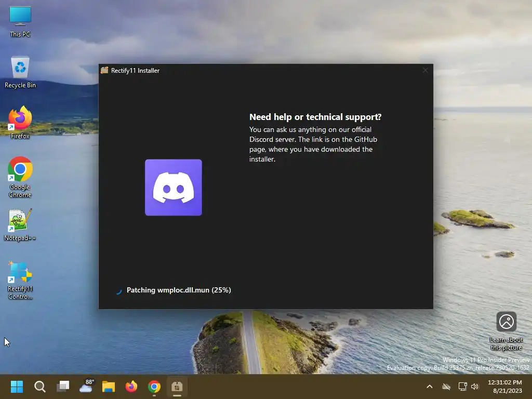
Task: Click 'Patching wmploc.dll.mun (25%)' status text
Action: pyautogui.click(x=179, y=290)
